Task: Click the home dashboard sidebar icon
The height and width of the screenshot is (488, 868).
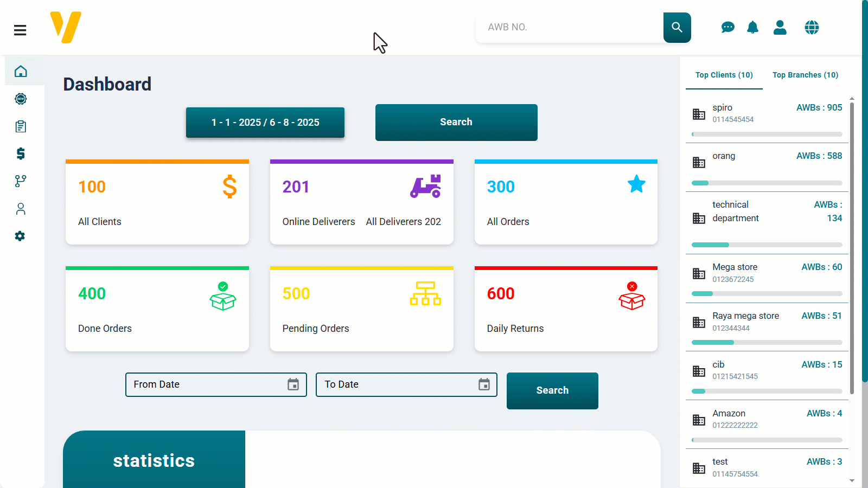Action: [21, 72]
